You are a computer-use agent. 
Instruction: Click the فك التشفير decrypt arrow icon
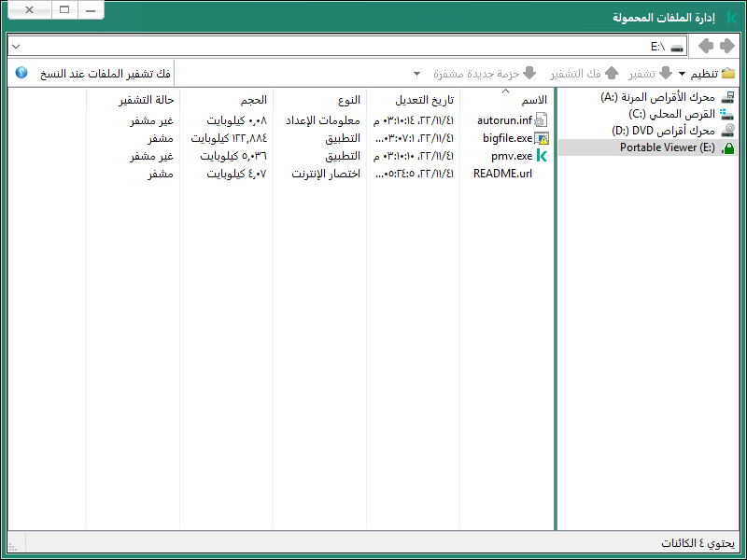tap(611, 72)
